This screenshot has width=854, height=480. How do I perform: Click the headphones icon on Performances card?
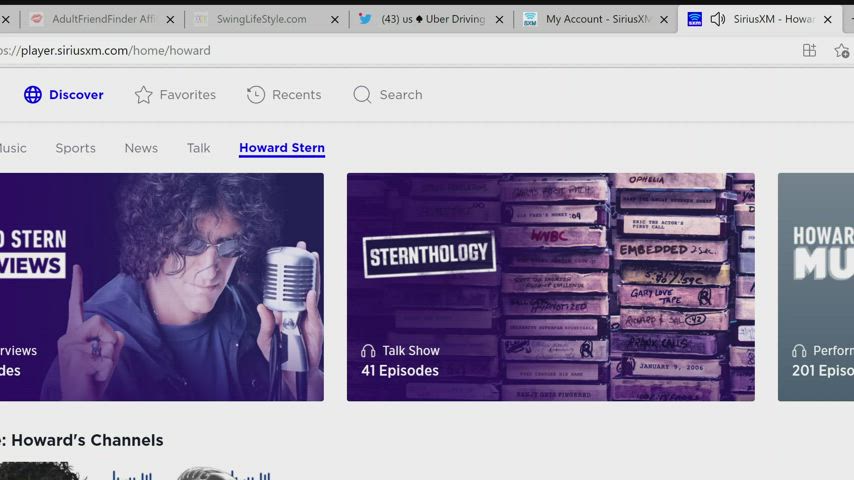point(799,351)
